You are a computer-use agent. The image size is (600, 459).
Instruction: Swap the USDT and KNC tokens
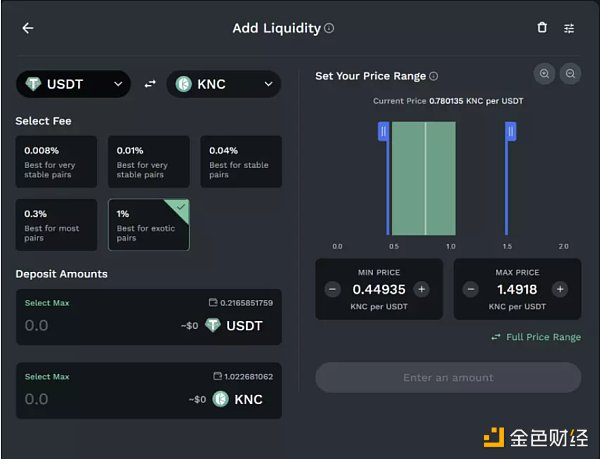click(150, 84)
